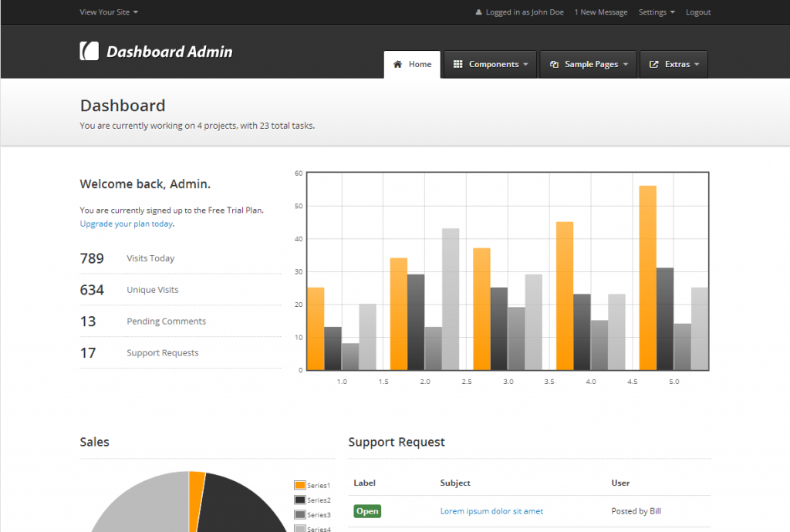Click the house icon in Home tab

pyautogui.click(x=398, y=65)
